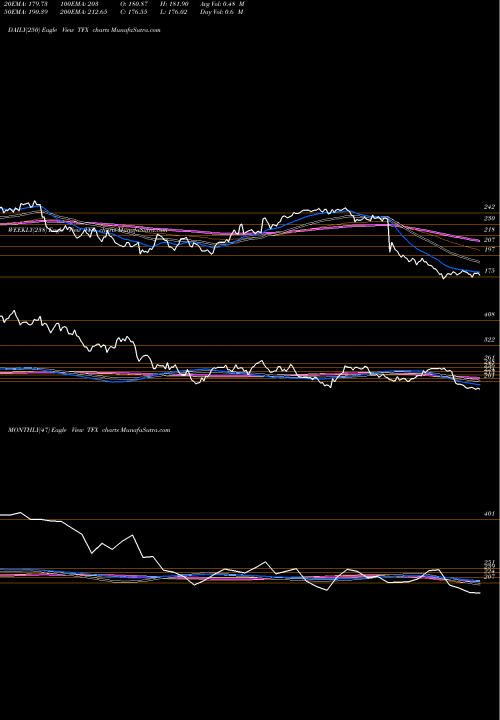Viewport: 500px width, 720px height.
Task: Click the 197 price label on daily chart
Action: 489,250
